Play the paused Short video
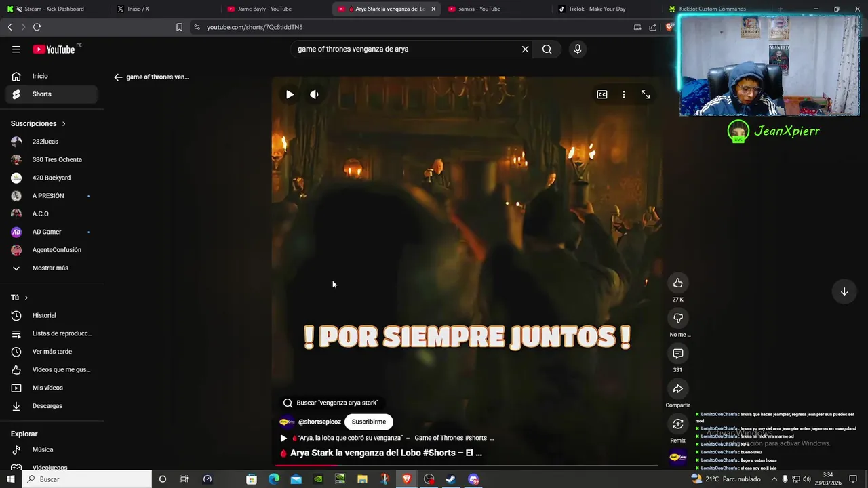Image resolution: width=868 pixels, height=488 pixels. 290,94
